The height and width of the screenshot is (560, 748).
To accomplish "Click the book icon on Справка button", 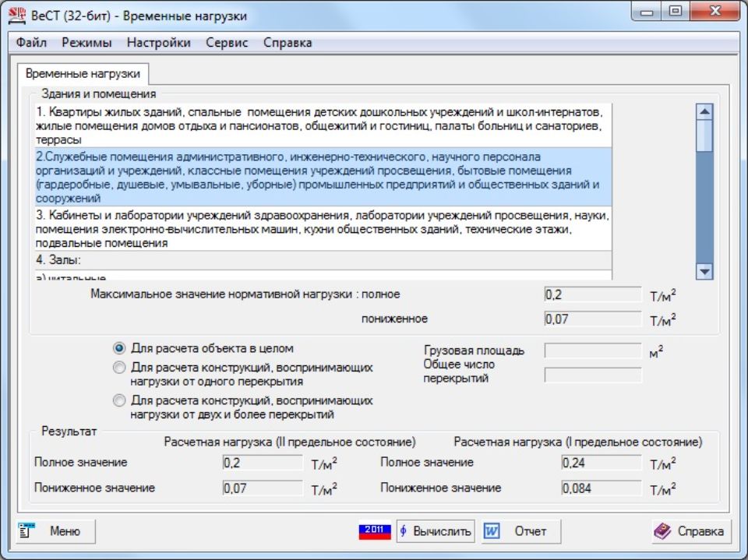I will coord(662,531).
